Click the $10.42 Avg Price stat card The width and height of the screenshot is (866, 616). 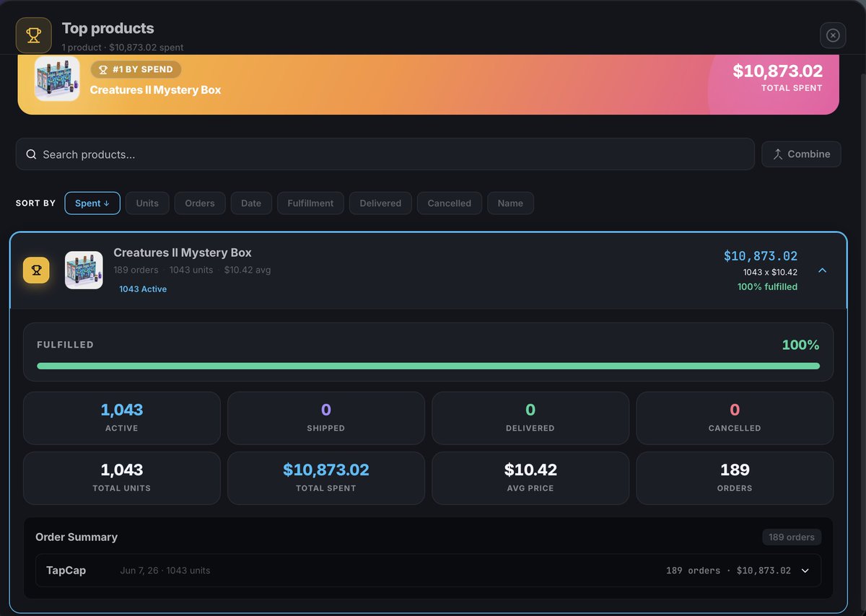click(530, 478)
